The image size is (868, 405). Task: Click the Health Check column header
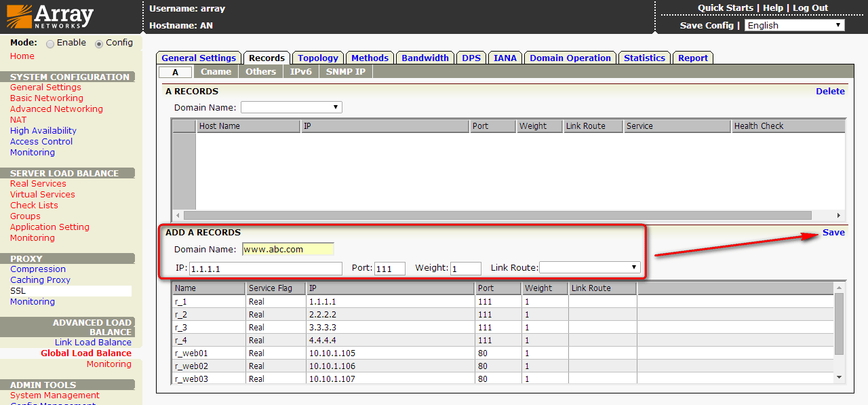[789, 126]
